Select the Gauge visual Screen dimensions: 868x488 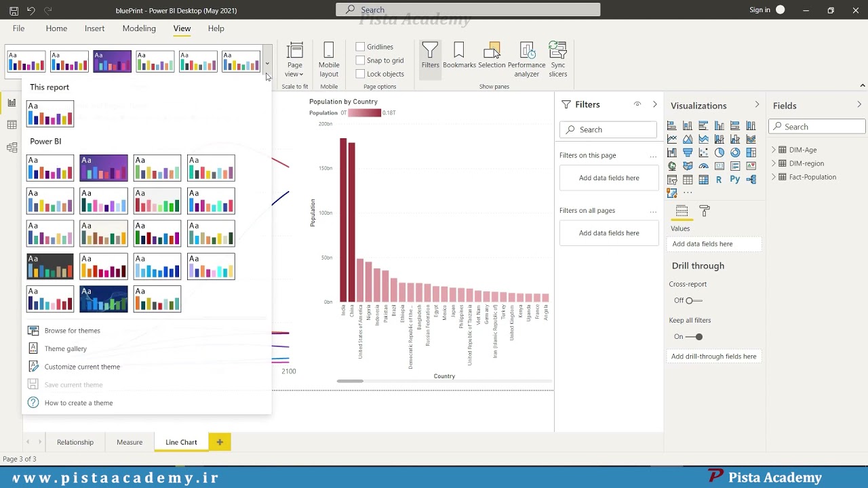(x=704, y=166)
